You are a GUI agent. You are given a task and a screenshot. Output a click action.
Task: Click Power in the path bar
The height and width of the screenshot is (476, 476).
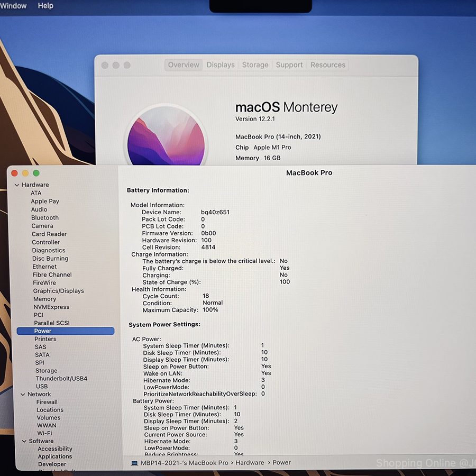(x=282, y=463)
